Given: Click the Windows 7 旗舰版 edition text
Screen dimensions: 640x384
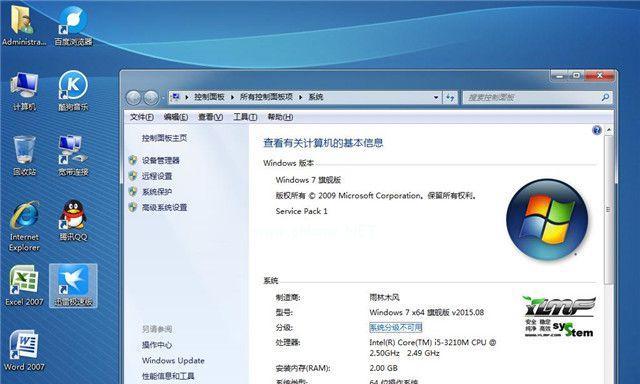Looking at the screenshot, I should 308,180.
